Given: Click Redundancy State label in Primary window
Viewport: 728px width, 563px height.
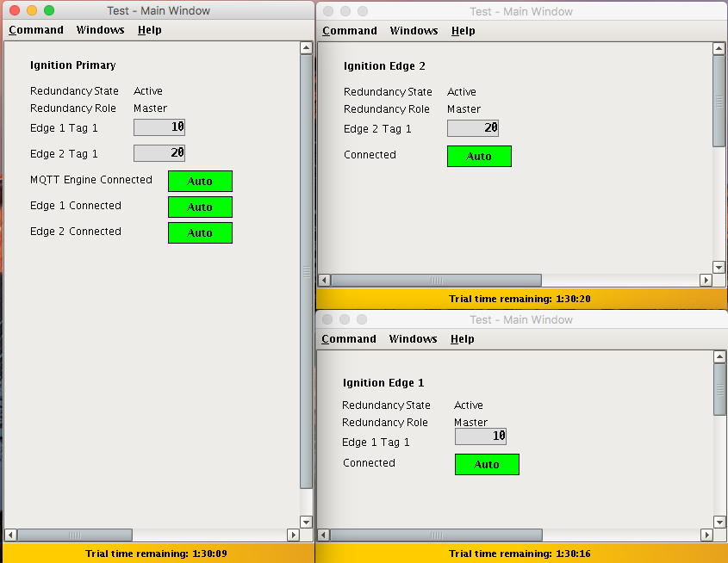Looking at the screenshot, I should 74,91.
